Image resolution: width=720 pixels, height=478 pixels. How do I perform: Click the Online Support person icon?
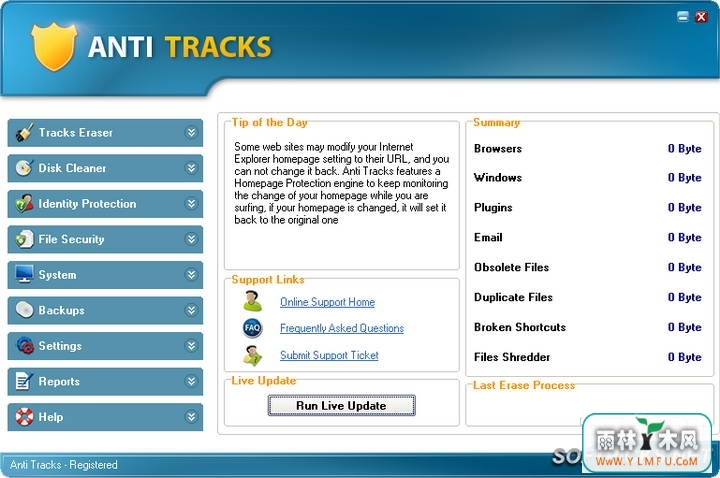click(x=252, y=301)
